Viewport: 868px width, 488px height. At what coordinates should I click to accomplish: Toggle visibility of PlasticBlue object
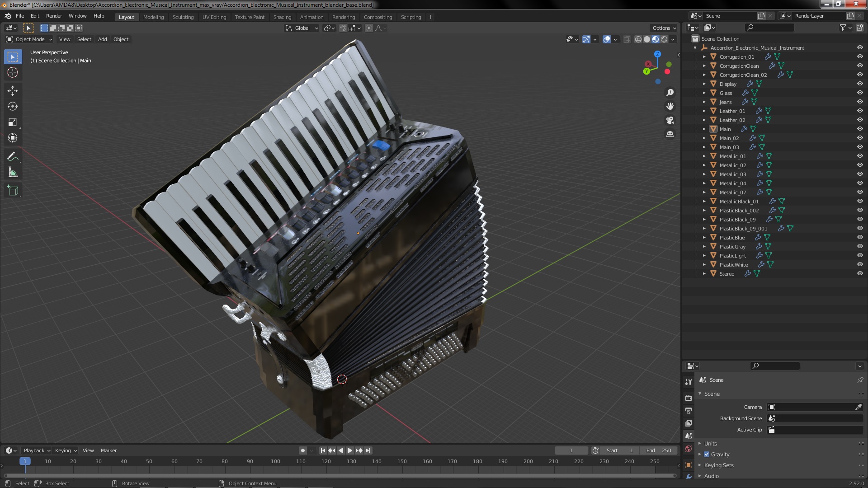pyautogui.click(x=860, y=237)
